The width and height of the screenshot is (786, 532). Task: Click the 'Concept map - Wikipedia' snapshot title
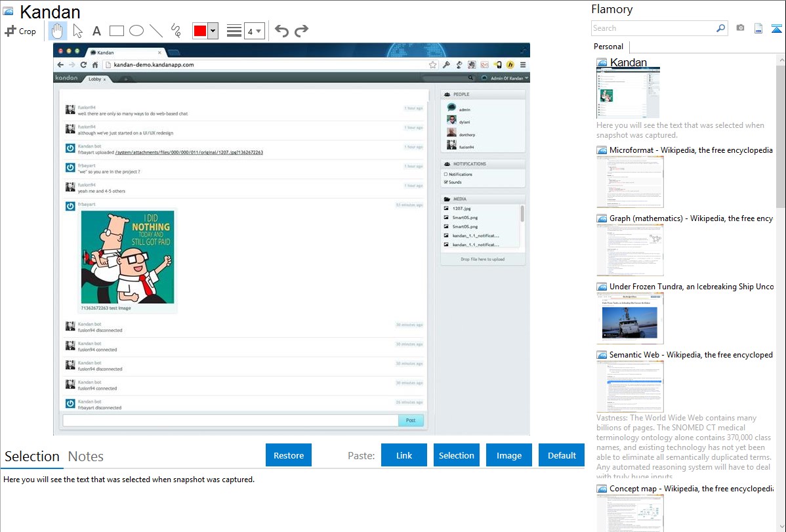[691, 488]
